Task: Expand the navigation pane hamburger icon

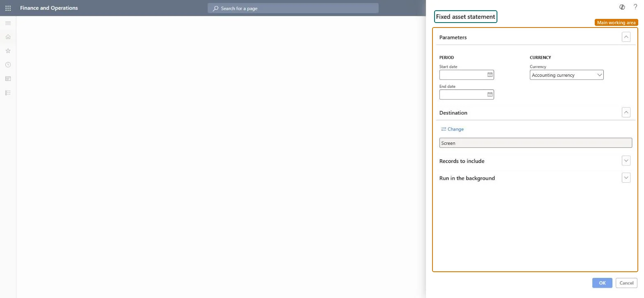Action: coord(8,23)
